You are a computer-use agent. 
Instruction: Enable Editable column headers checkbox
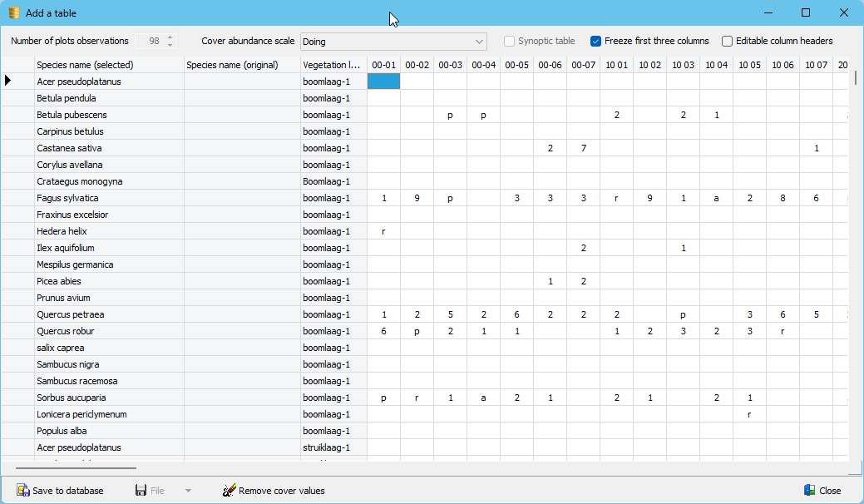click(728, 41)
